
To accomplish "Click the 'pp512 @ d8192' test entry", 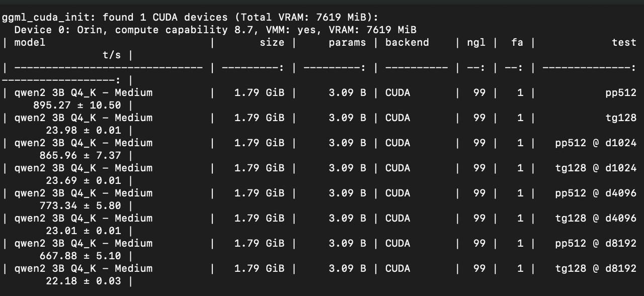I will 596,244.
